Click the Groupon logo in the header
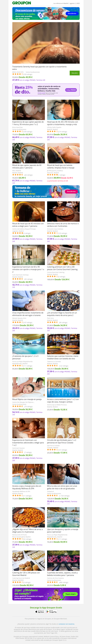The width and height of the screenshot is (92, 644). pos(22,3)
